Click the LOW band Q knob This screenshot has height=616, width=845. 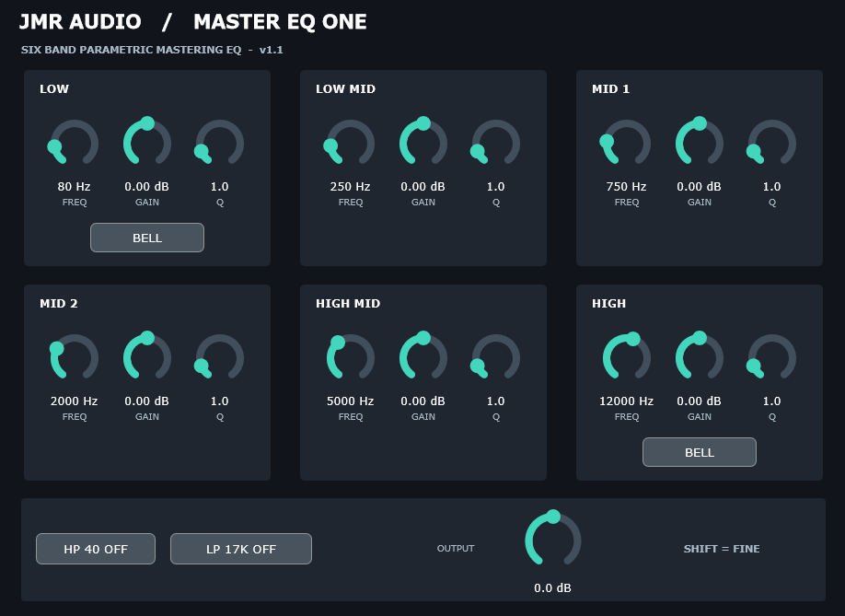point(220,143)
